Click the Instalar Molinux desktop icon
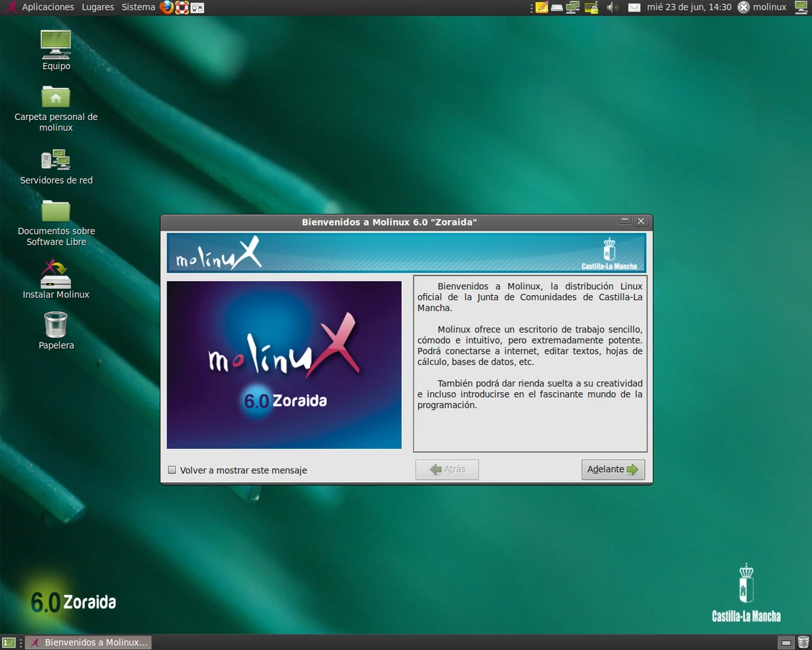 coord(56,279)
